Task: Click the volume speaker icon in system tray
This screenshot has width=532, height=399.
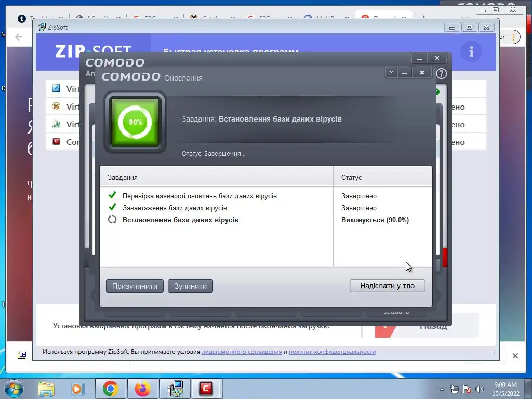Action: pyautogui.click(x=480, y=389)
